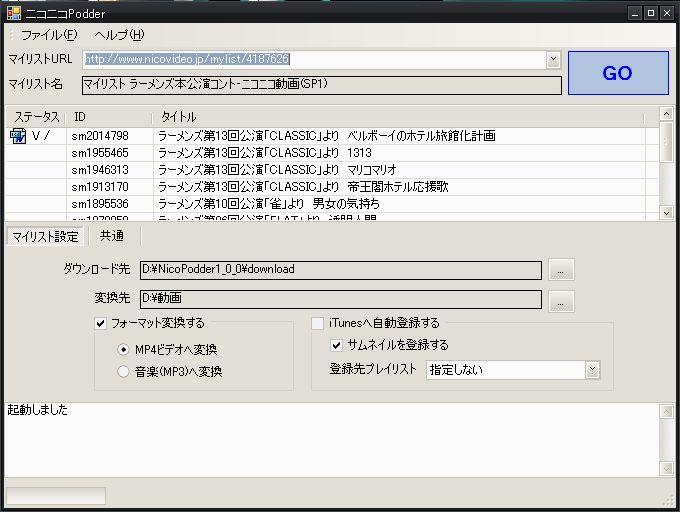The width and height of the screenshot is (680, 512).
Task: Maximize the ニコニコPodder window
Action: click(651, 13)
